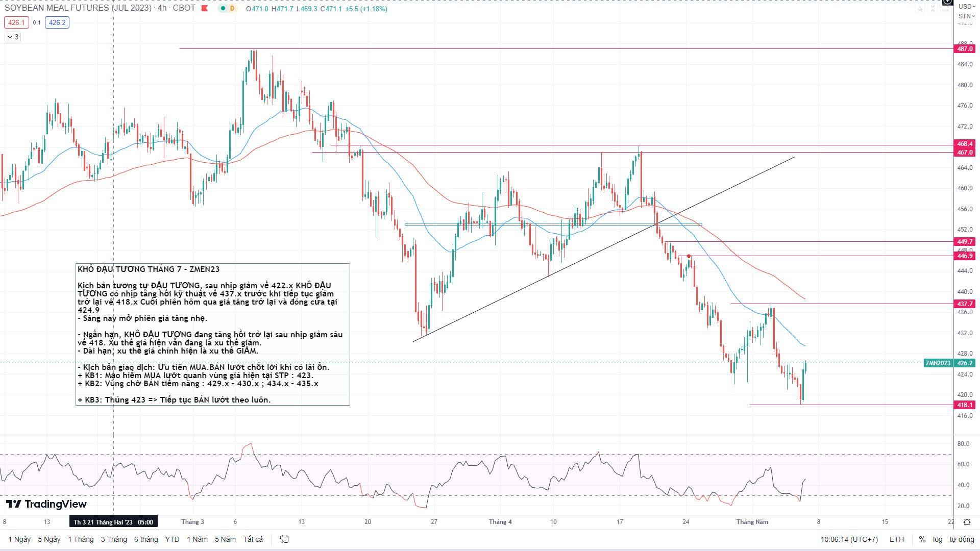Viewport: 980px width, 551px height.
Task: Click the 440.0 price axis label
Action: coord(965,292)
